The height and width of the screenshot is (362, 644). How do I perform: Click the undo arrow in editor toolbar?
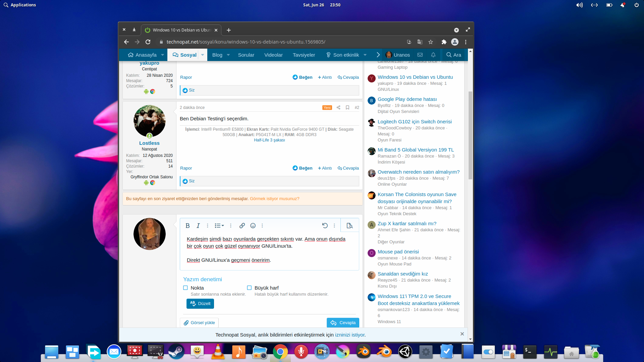pyautogui.click(x=325, y=226)
